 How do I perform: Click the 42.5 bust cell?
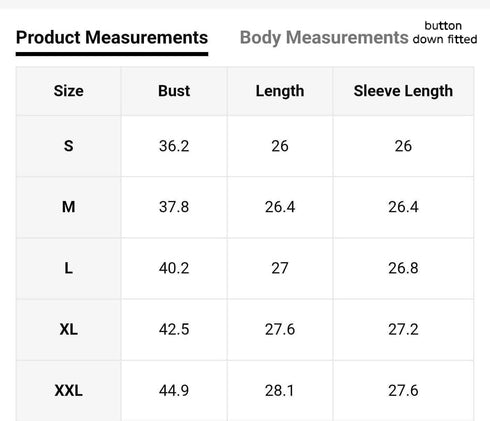[x=174, y=330]
